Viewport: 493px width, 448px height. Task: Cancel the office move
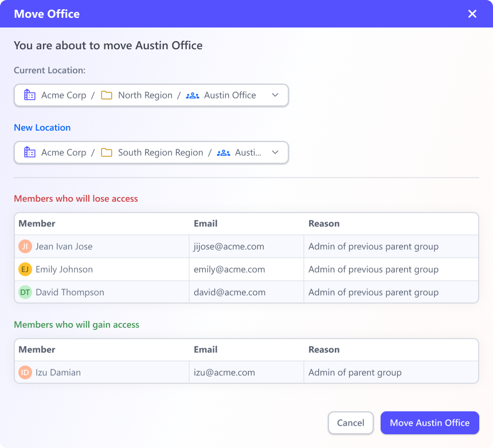point(351,423)
